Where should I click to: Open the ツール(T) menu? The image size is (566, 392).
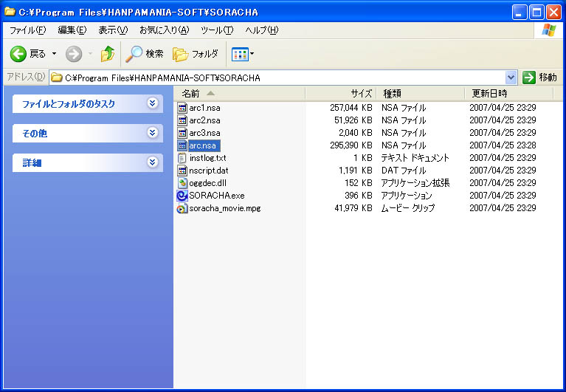click(x=217, y=30)
